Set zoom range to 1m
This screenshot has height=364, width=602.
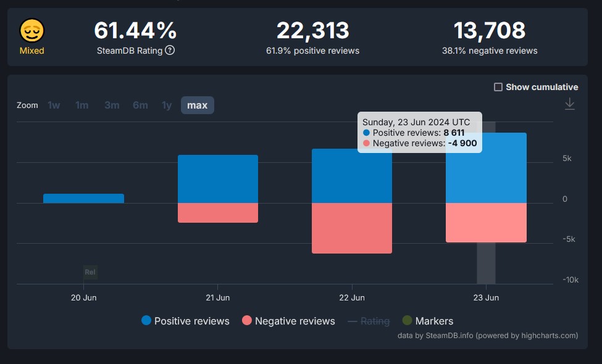pyautogui.click(x=82, y=105)
